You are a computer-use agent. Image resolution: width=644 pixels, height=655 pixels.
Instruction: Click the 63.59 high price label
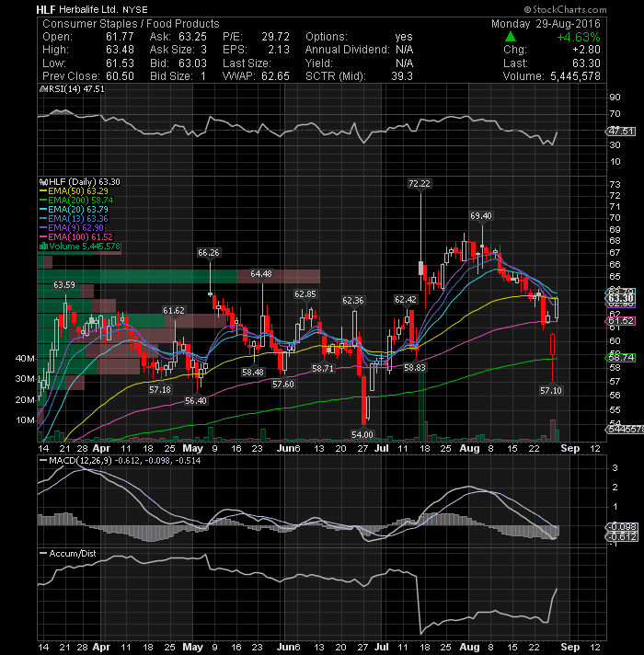(64, 285)
